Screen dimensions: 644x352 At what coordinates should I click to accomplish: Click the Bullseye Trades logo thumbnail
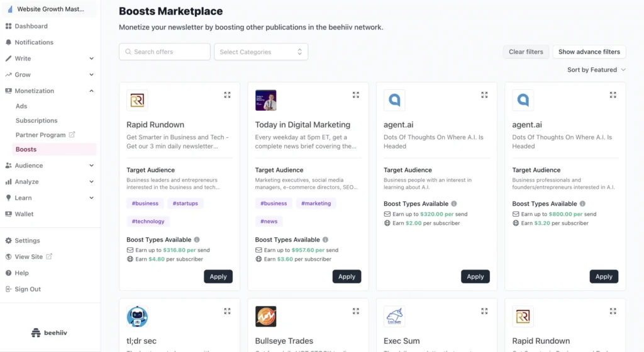point(266,317)
